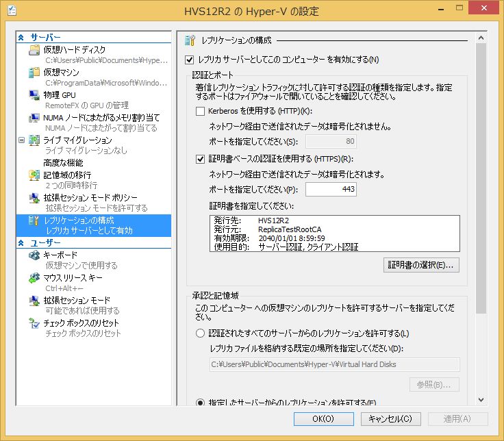The height and width of the screenshot is (441, 504).
Task: Confirm with the OK(O) button
Action: point(323,419)
